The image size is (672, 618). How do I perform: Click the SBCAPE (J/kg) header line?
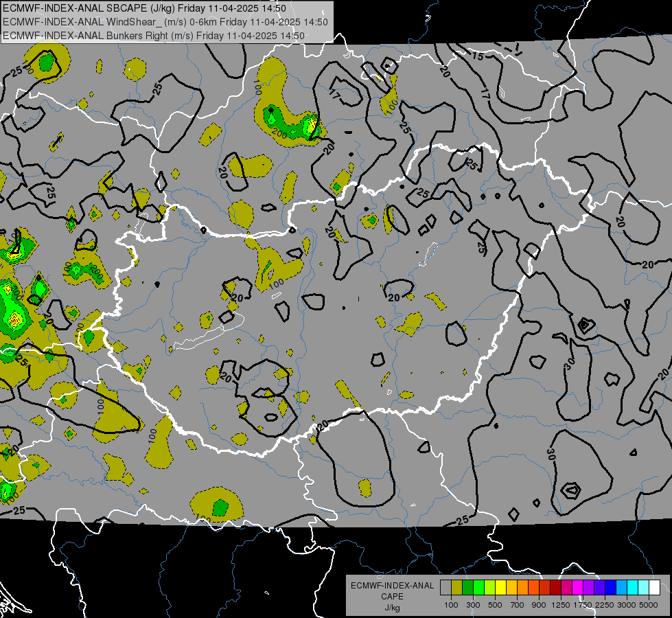point(144,8)
